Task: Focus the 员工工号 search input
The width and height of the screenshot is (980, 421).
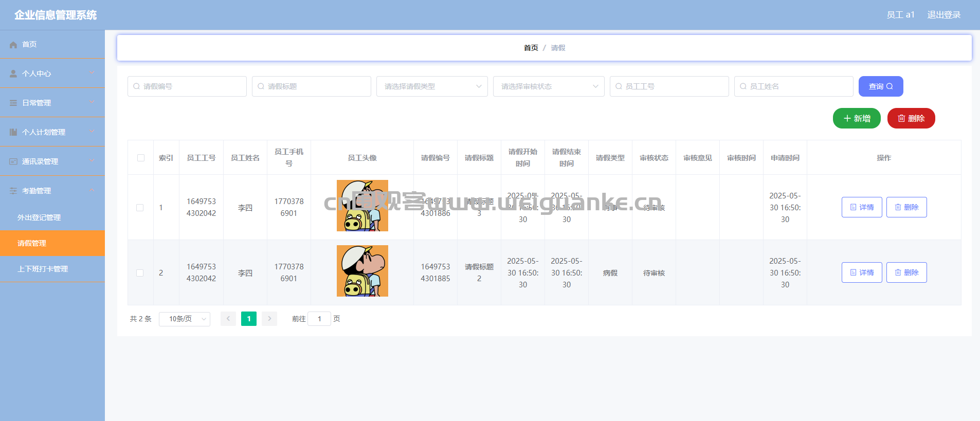Action: pos(669,86)
